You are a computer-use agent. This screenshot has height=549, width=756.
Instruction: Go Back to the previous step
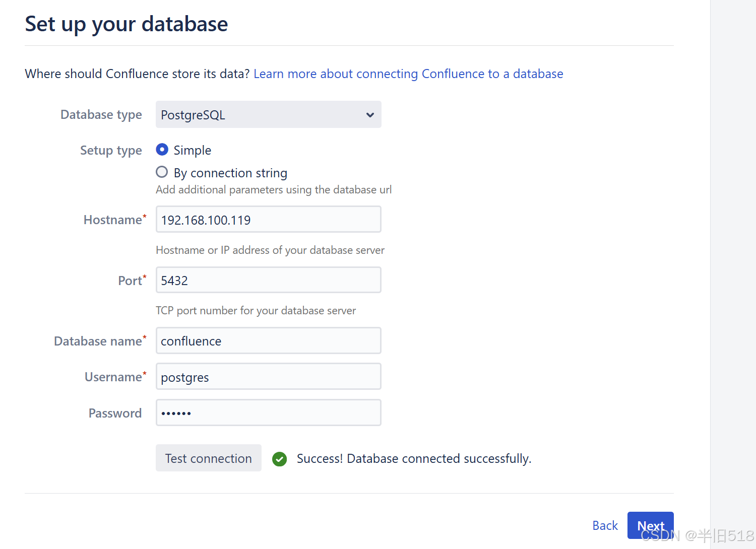point(605,525)
